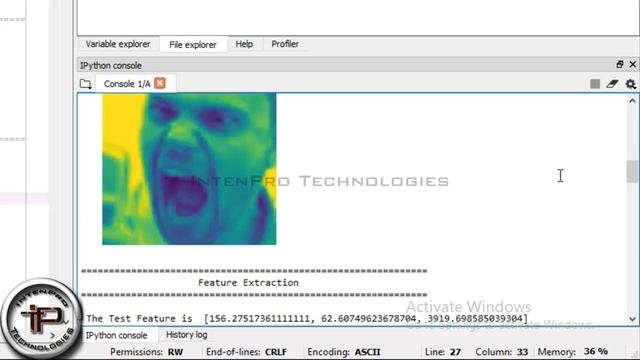This screenshot has height=360, width=640.
Task: Click the Line: 27 status entry
Action: pyautogui.click(x=443, y=352)
